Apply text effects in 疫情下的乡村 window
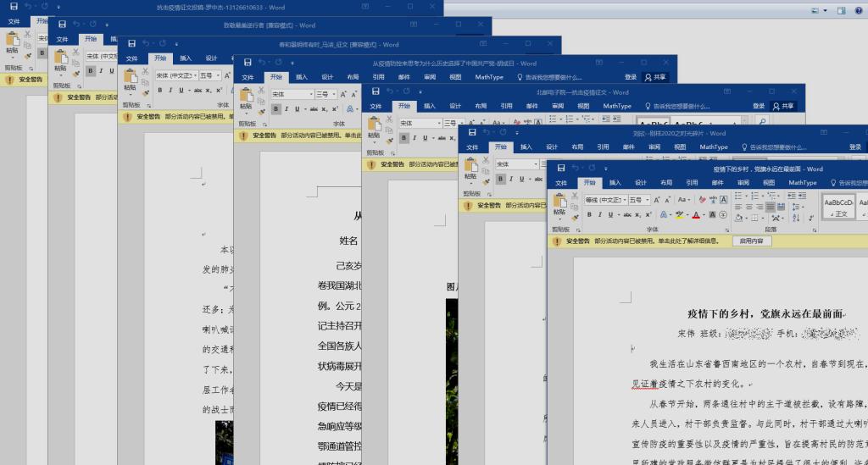Screen dimensions: 868x465 coord(664,214)
